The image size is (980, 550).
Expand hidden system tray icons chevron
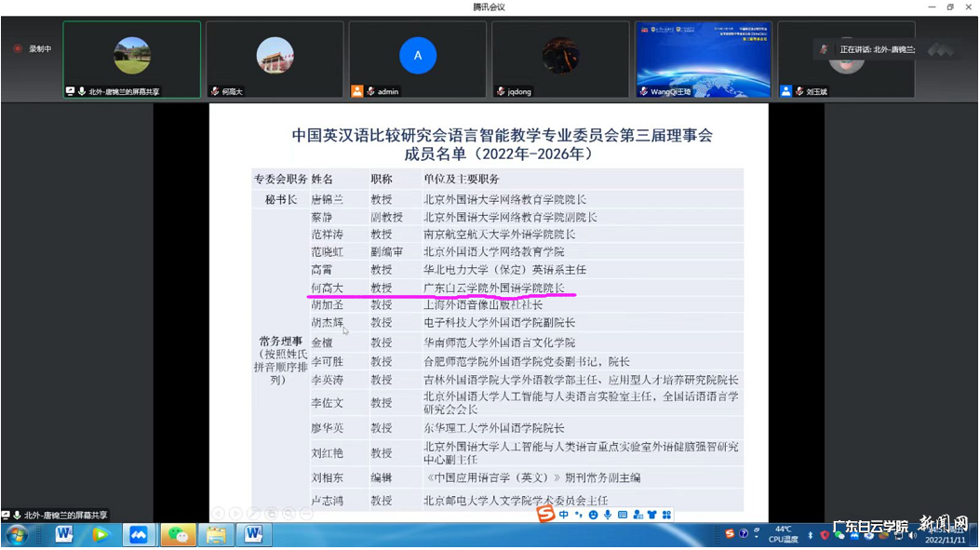click(x=757, y=536)
